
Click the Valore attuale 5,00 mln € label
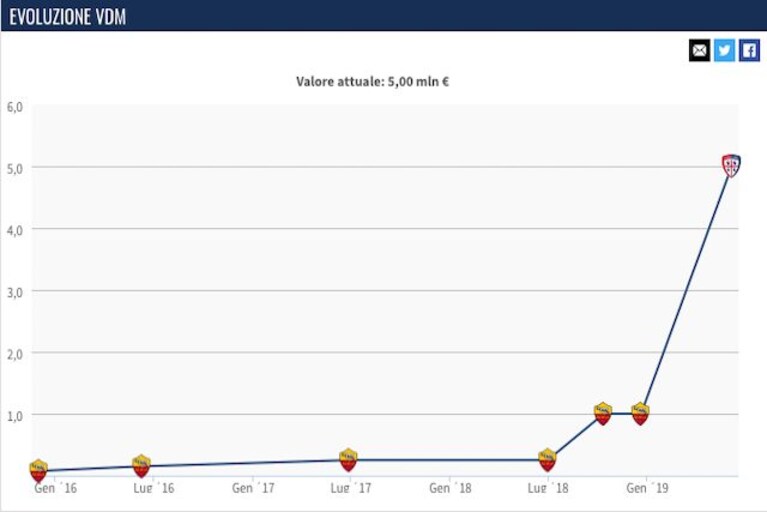click(372, 81)
